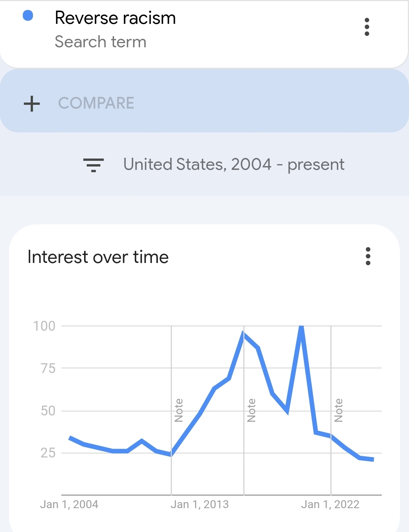This screenshot has width=409, height=532.
Task: Click the line's final data point
Action: [373, 459]
